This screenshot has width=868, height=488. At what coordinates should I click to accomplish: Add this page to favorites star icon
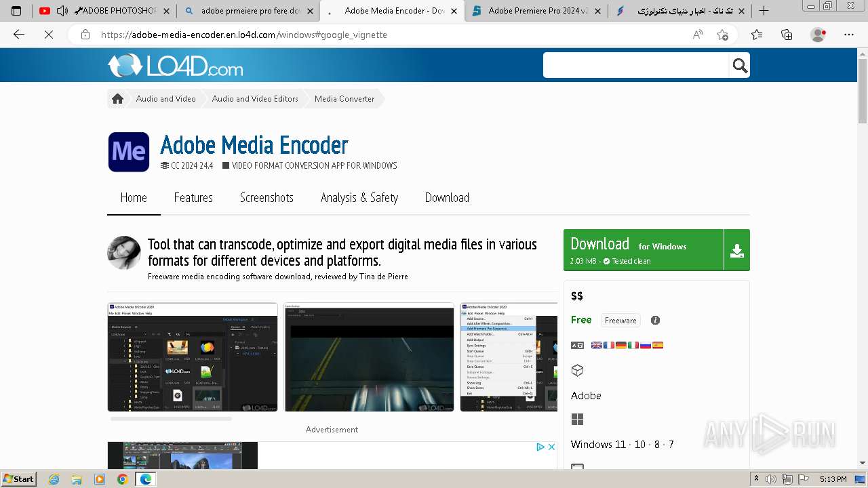pos(722,35)
